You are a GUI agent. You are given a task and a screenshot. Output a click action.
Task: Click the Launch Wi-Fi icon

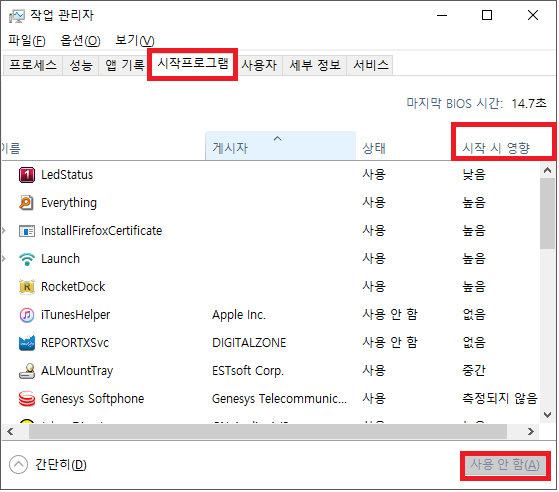[27, 259]
